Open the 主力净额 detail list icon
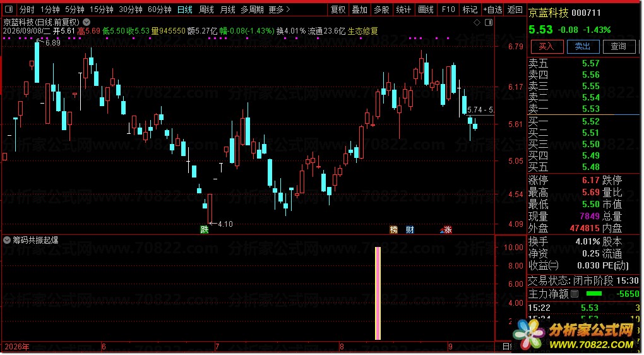 (x=575, y=294)
